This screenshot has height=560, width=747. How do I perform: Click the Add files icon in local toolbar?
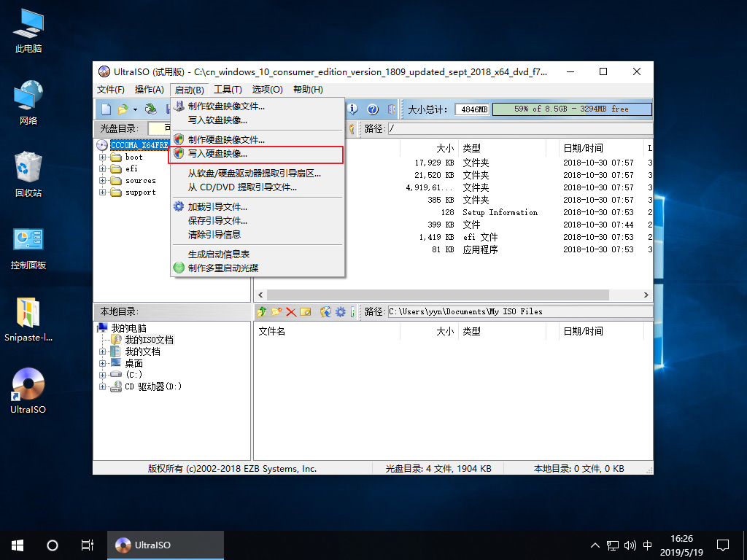tap(325, 312)
